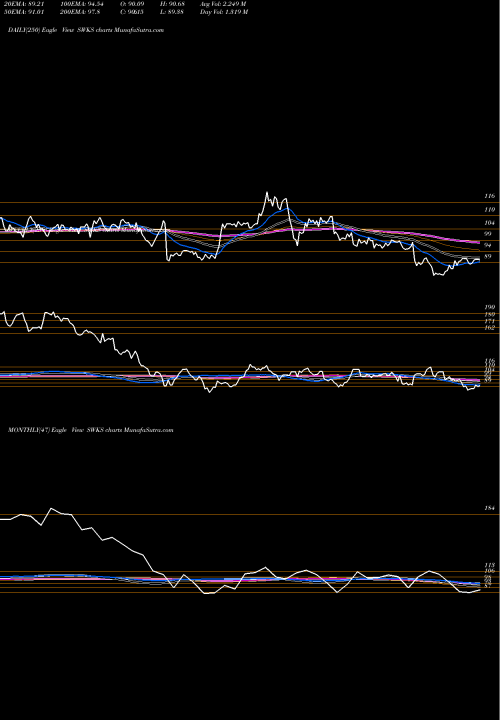
Task: Click the MONTHLY(47) SWKS chart title
Action: coord(90,430)
